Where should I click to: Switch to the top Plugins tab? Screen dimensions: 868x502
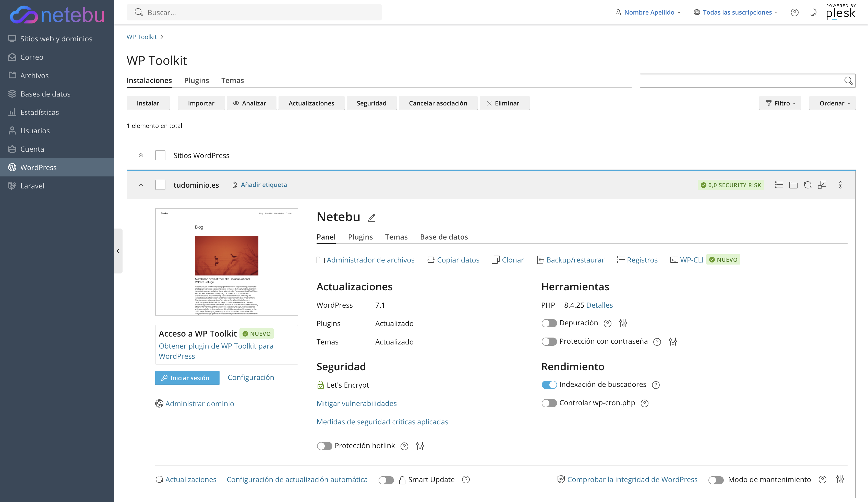[x=196, y=80]
